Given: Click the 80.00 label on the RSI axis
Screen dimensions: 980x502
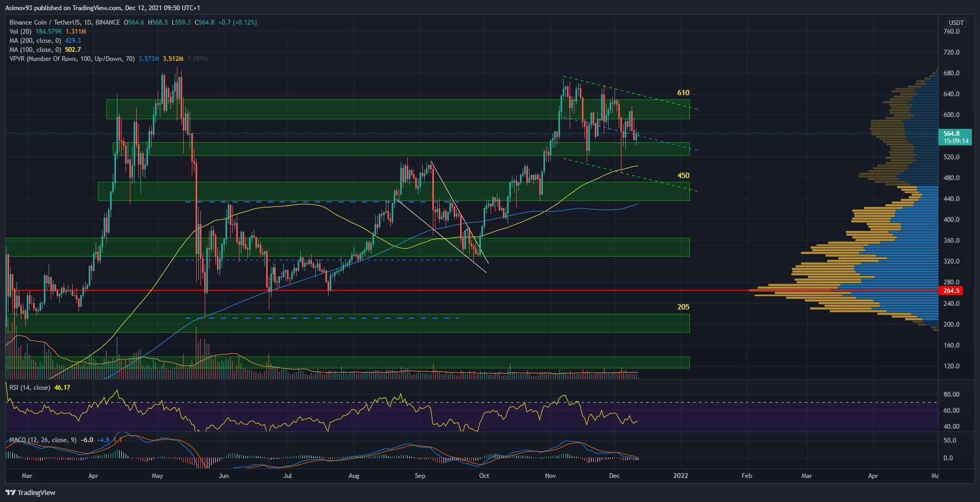Looking at the screenshot, I should [x=952, y=395].
